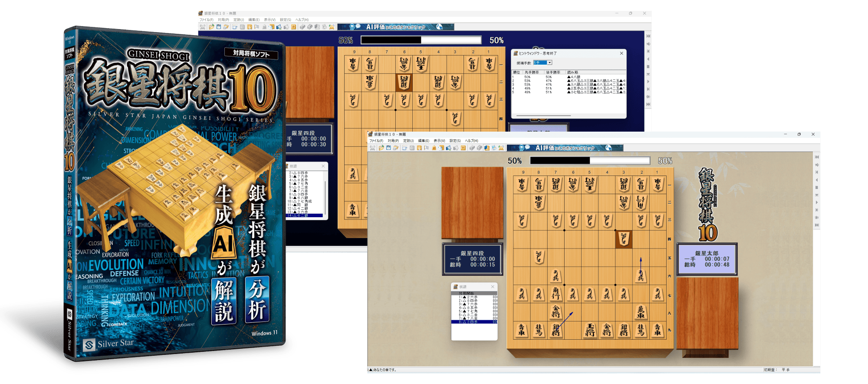Image resolution: width=868 pixels, height=384 pixels.
Task: Click the floppy-disk save icon in the back toolbar
Action: pyautogui.click(x=219, y=27)
